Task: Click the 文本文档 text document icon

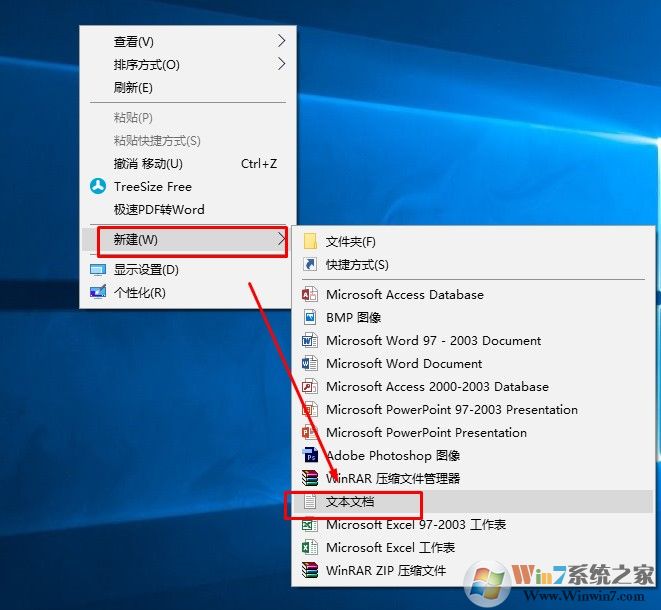Action: coord(310,502)
